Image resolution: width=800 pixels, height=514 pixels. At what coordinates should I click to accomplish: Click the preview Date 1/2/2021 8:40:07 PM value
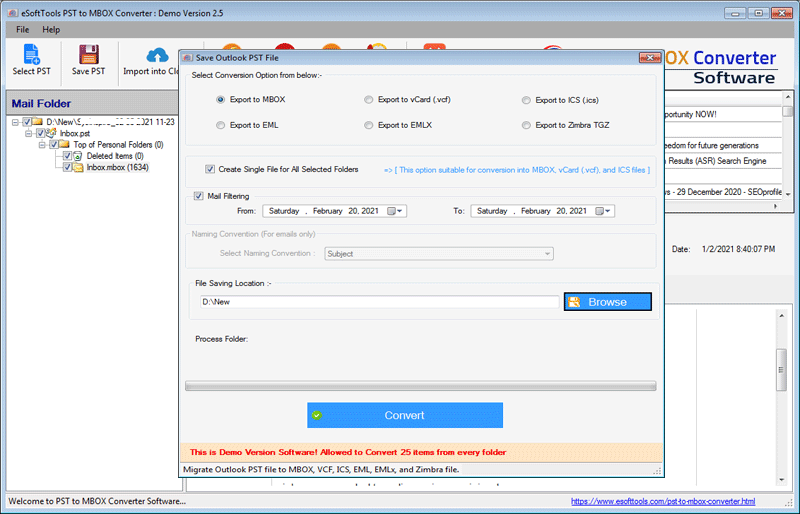click(738, 249)
